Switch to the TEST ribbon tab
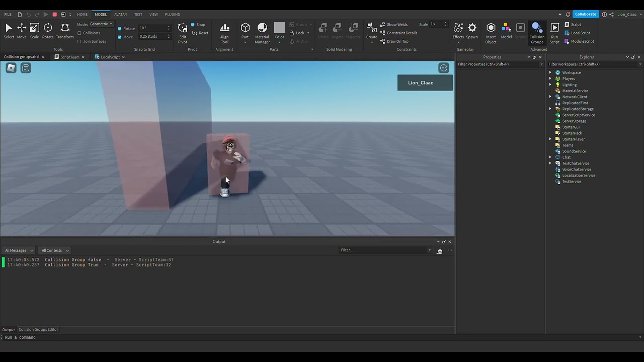This screenshot has width=644, height=362. [x=138, y=14]
